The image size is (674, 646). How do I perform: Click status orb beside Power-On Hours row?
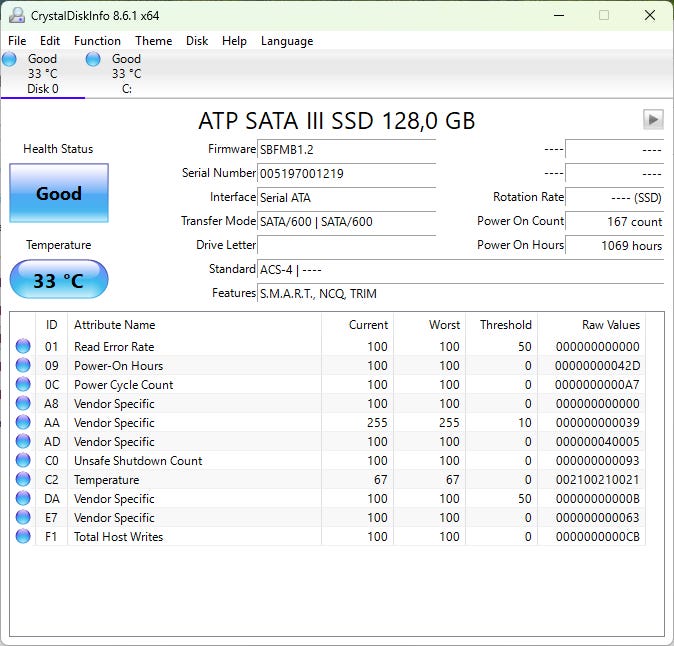pyautogui.click(x=23, y=366)
